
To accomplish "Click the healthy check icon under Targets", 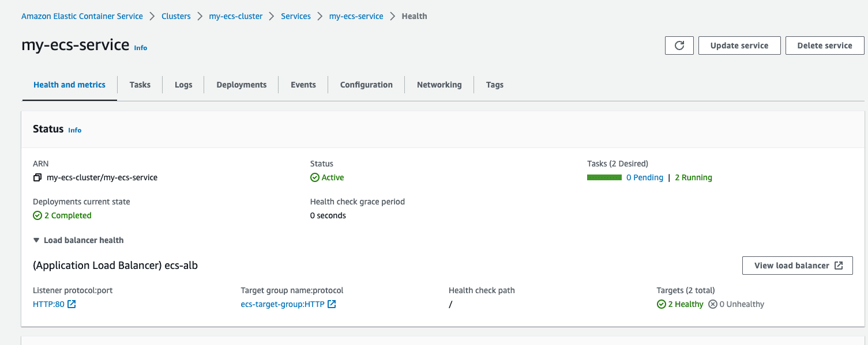I will point(660,304).
